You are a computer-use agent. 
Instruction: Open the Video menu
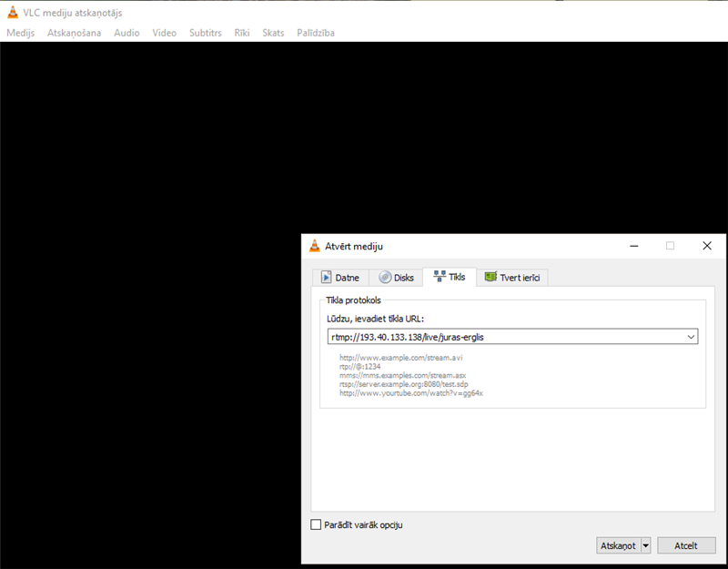pyautogui.click(x=165, y=33)
